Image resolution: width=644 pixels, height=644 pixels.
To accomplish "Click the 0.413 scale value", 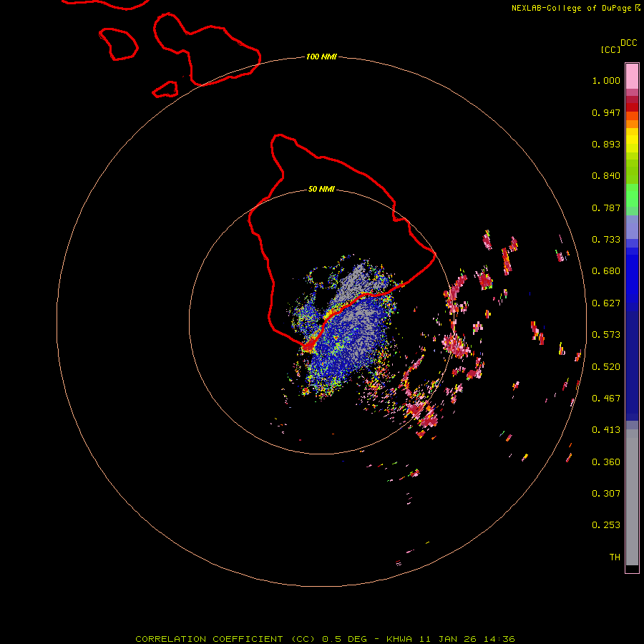I will click(606, 430).
